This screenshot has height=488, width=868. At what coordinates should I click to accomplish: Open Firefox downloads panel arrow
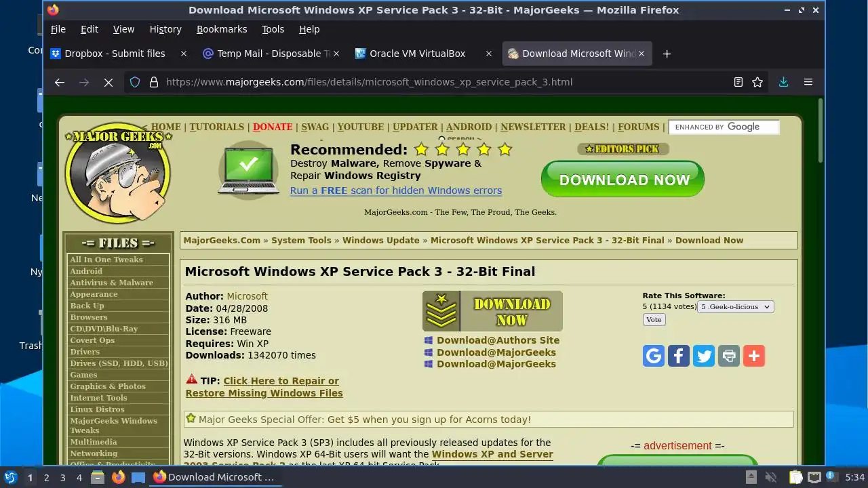(783, 82)
